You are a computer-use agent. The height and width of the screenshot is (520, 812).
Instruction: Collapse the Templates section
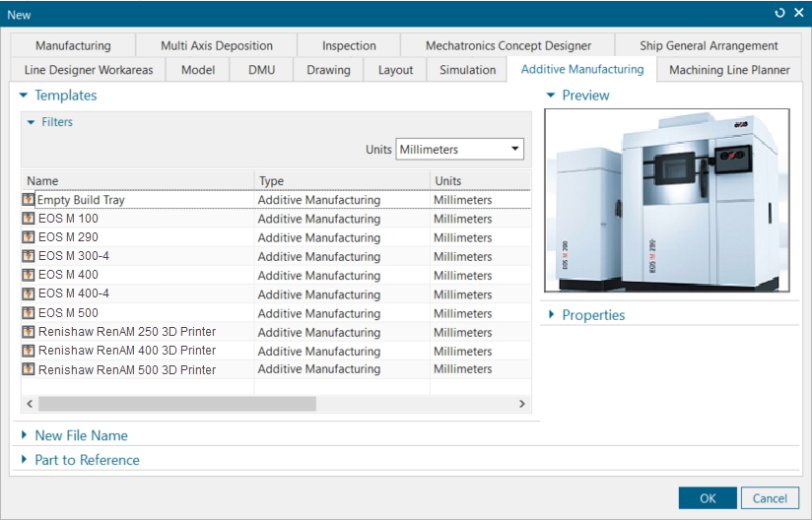24,96
